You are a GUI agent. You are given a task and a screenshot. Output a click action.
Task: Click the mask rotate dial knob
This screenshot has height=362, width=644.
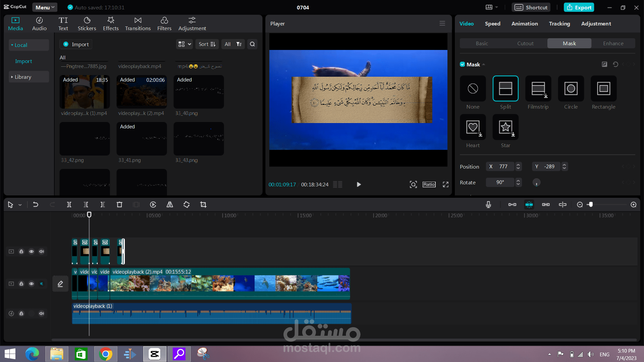(536, 182)
